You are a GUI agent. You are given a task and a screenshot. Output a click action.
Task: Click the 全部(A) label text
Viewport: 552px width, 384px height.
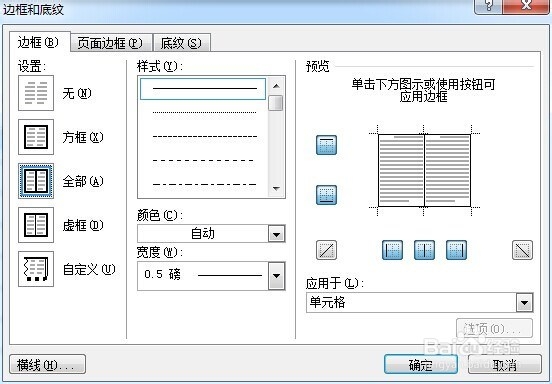(x=83, y=181)
